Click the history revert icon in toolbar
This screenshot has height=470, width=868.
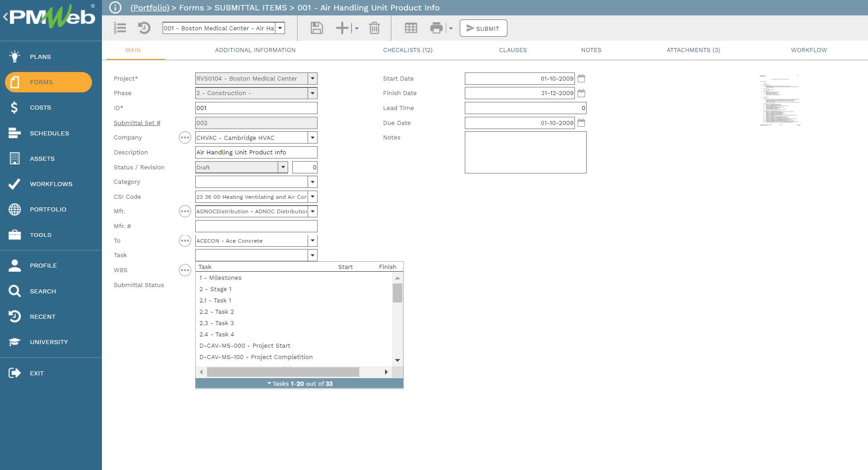pos(144,28)
